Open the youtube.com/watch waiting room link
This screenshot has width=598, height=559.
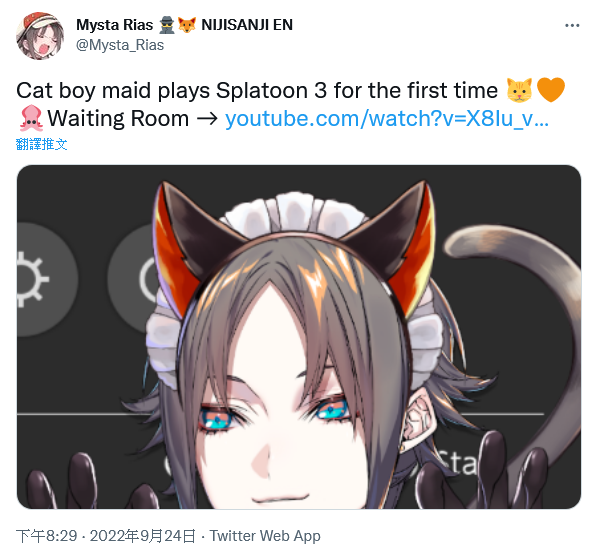[387, 119]
